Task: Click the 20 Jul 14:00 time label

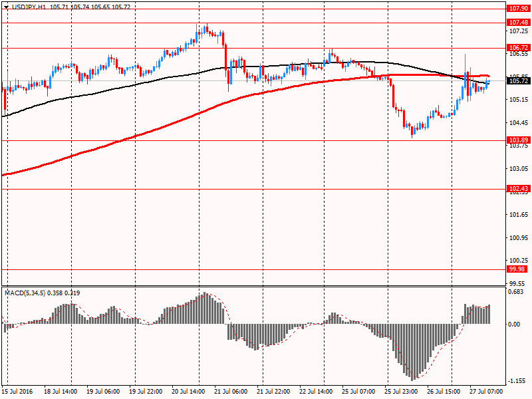Action: coord(188,391)
